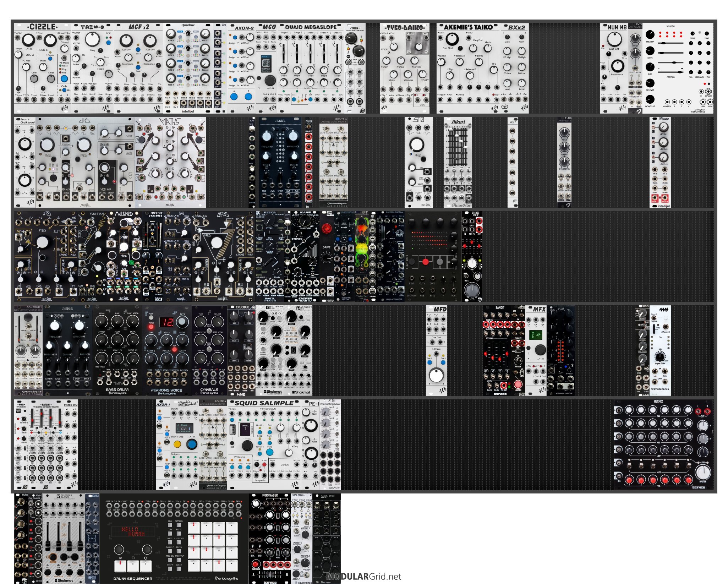Click the A-B crossfader on Morphader
Screen dimensions: 728x584
270,574
